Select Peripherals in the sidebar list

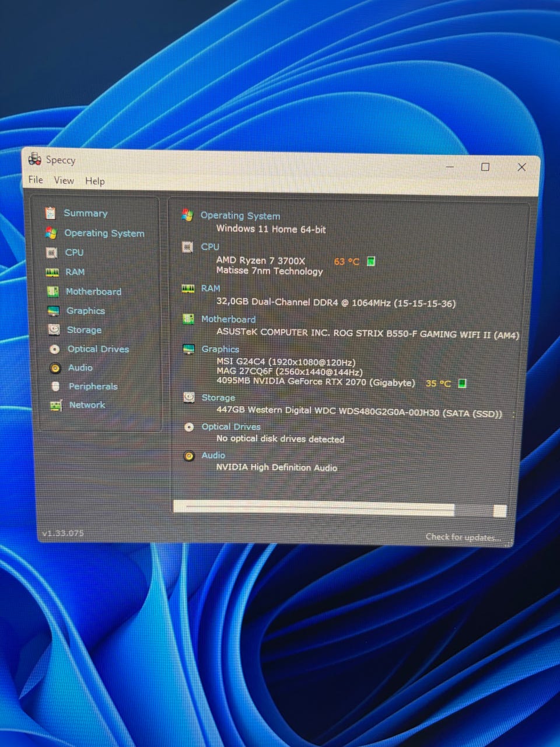click(93, 386)
